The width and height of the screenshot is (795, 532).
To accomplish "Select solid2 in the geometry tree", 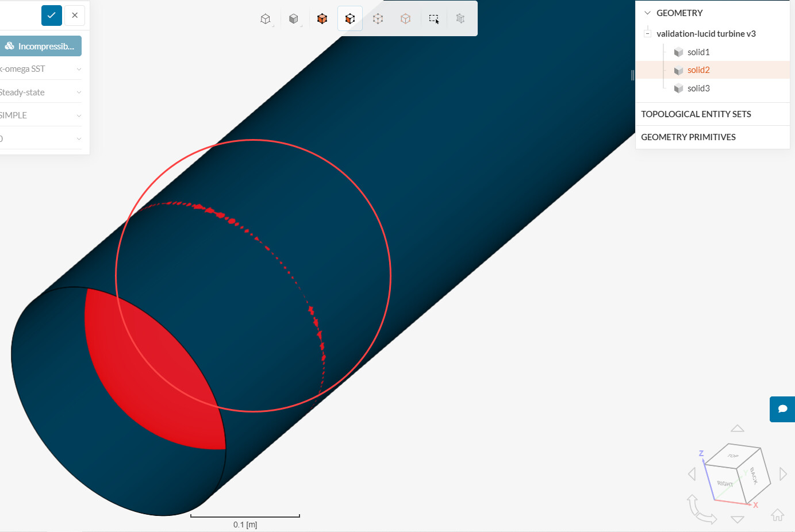I will (x=698, y=70).
